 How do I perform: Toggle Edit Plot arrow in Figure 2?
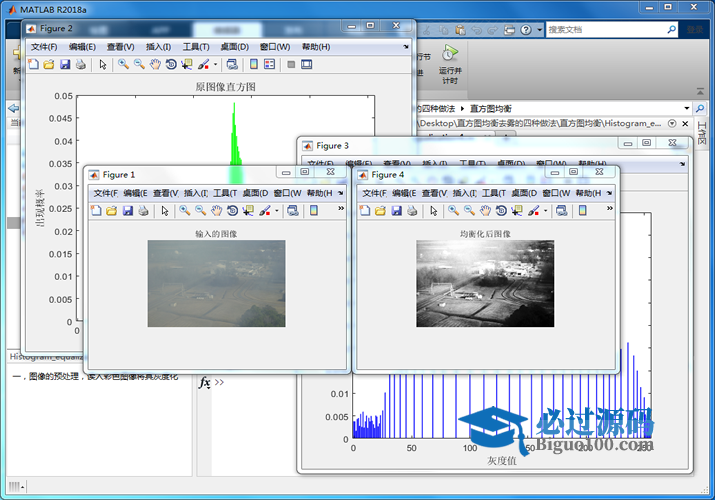(x=103, y=65)
